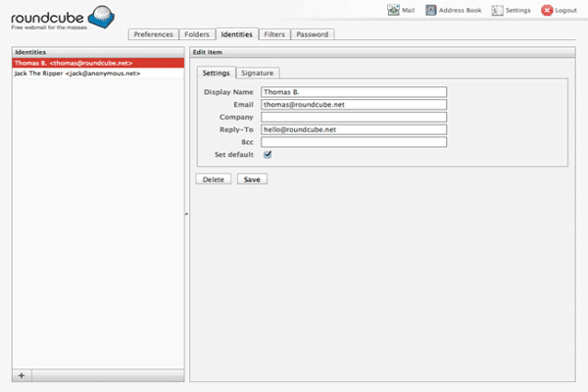
Task: Uncheck the Set default checkbox
Action: coord(268,154)
